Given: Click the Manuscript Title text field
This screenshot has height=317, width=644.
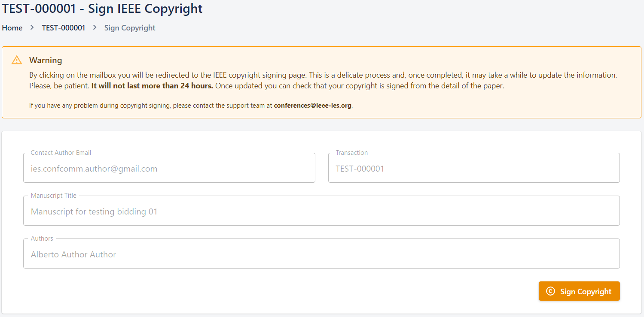Looking at the screenshot, I should pos(321,211).
